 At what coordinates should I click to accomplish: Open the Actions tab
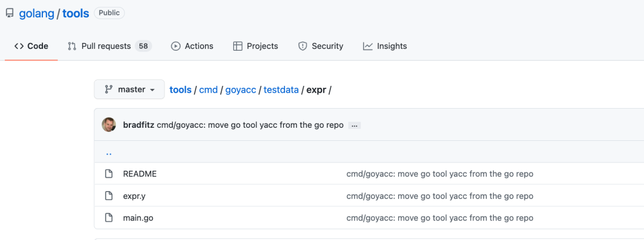(x=192, y=46)
